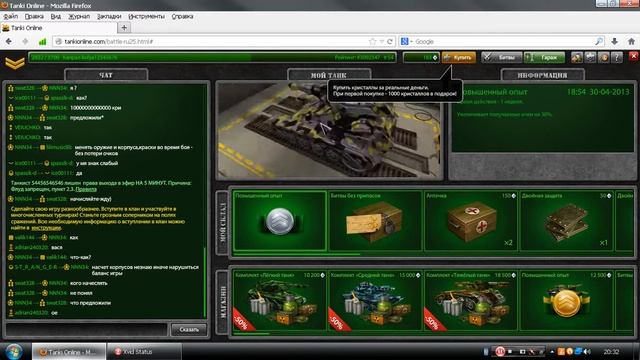
Task: Click the orange Купить crystals button
Action: pyautogui.click(x=459, y=58)
